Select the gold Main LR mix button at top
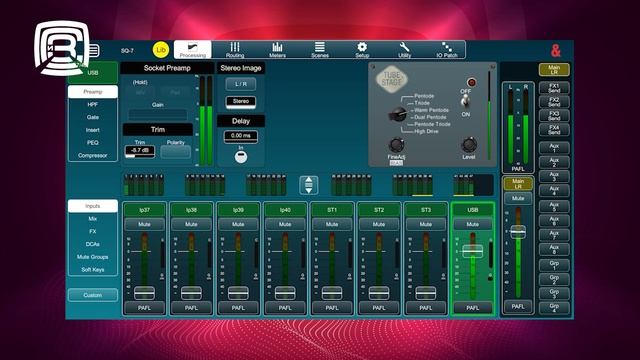This screenshot has width=640, height=360. click(554, 69)
